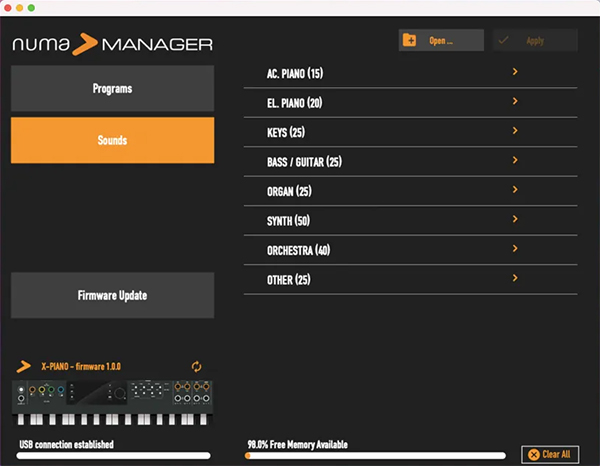Screen dimensions: 600x466
Task: Click the orange arrow icon beside X-PIANO
Action: click(x=24, y=366)
